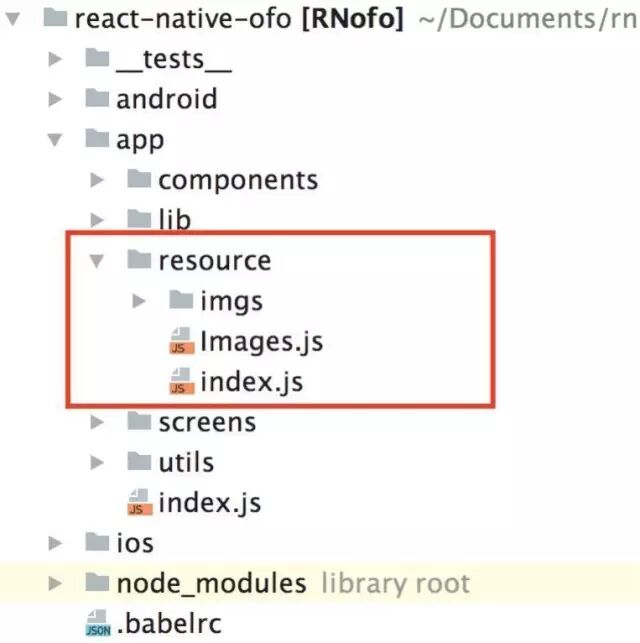The height and width of the screenshot is (643, 640).
Task: Select the app folder name
Action: [140, 141]
